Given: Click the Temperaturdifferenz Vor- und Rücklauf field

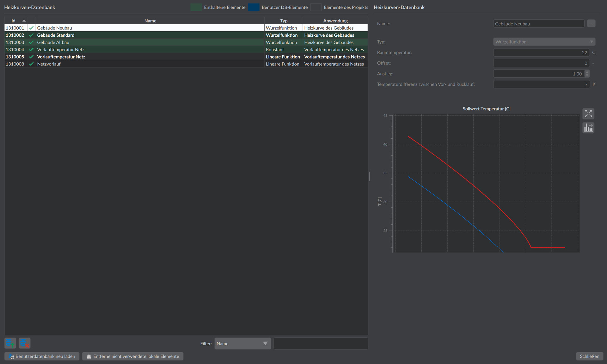Looking at the screenshot, I should pos(541,84).
